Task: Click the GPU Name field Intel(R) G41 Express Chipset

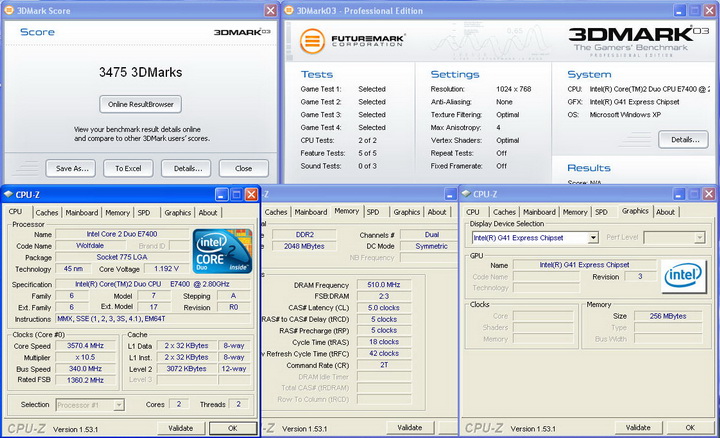Action: click(585, 265)
